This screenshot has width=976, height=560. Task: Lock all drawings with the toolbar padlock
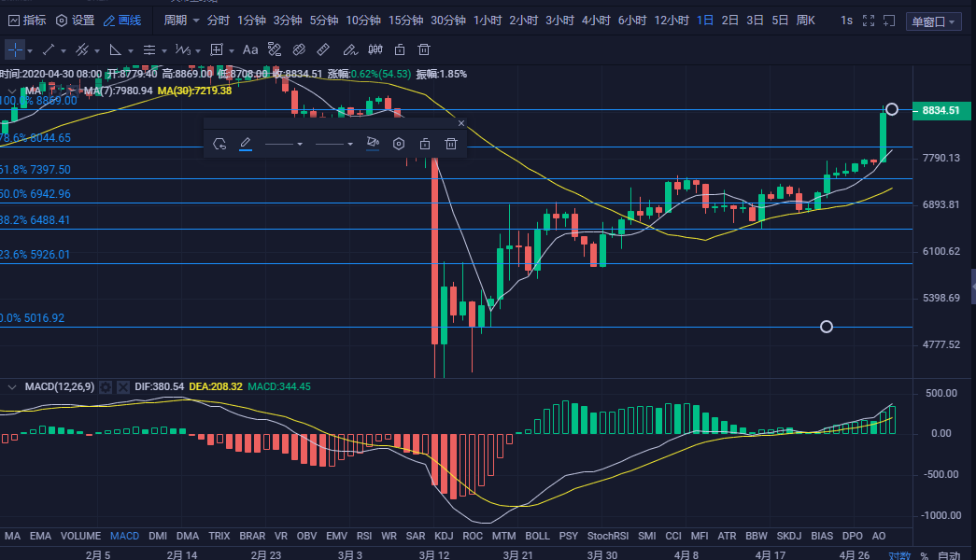coord(400,49)
